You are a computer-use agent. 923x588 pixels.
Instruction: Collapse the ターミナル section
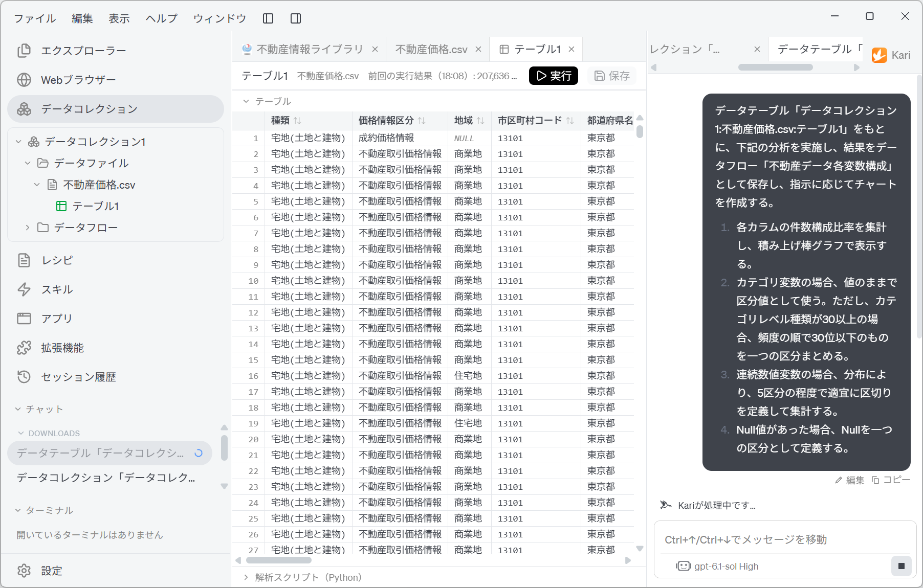18,510
